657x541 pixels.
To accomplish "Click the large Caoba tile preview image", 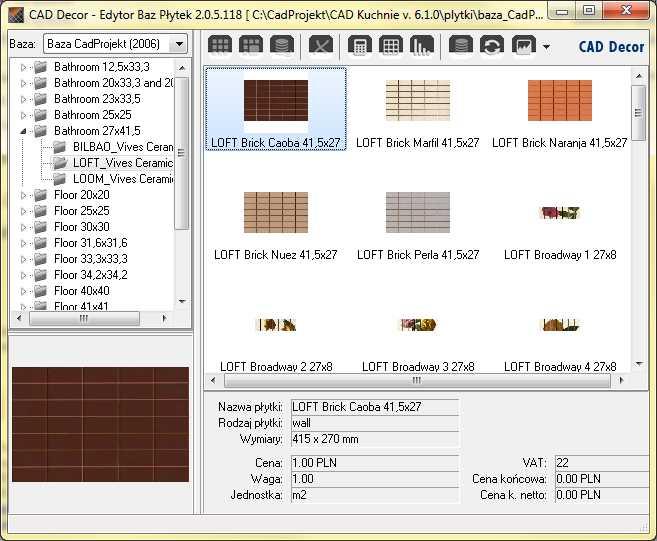I will pos(101,425).
